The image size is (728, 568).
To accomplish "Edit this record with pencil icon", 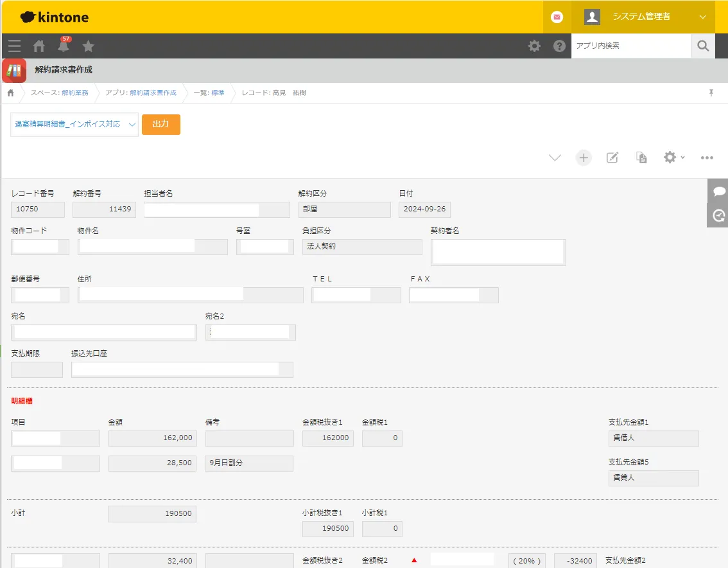I will pyautogui.click(x=612, y=157).
